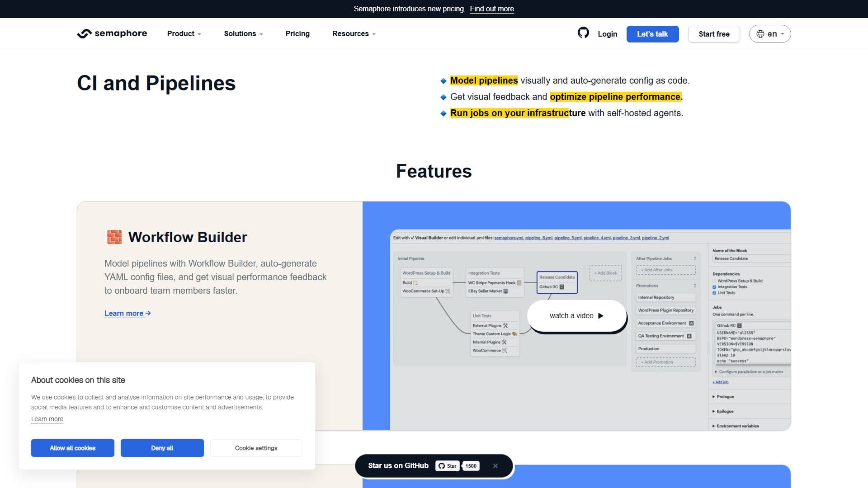Open the semaphore.yml file link in screenshot

(509, 238)
